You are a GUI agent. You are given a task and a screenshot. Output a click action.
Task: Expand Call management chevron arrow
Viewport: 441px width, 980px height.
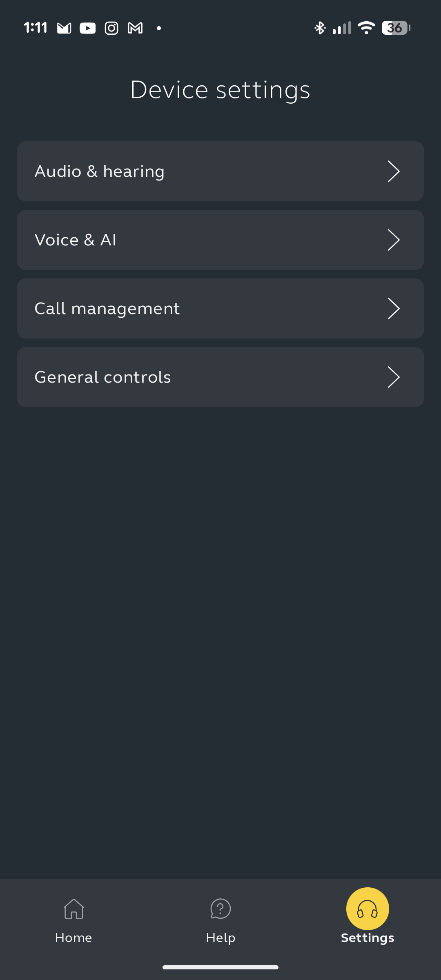tap(393, 308)
